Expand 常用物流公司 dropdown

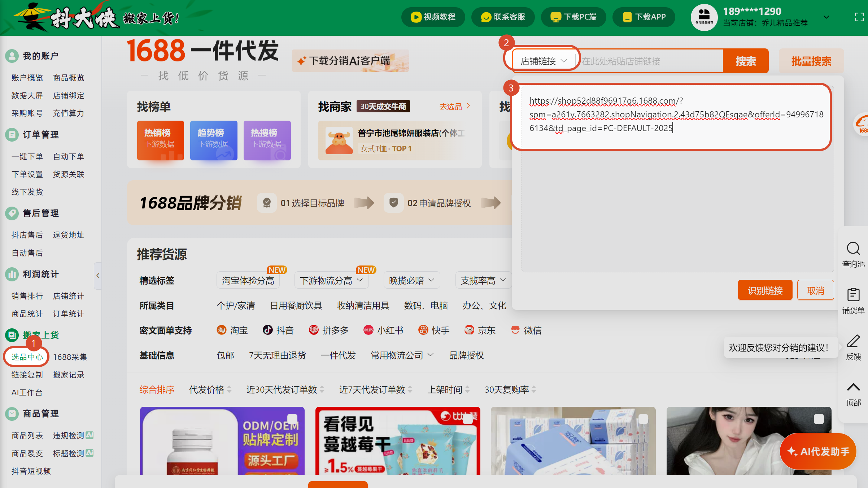(431, 355)
